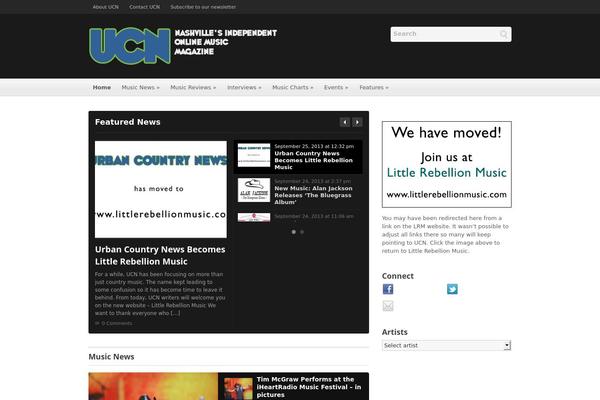
Task: Open Contact UCN link
Action: pyautogui.click(x=145, y=7)
